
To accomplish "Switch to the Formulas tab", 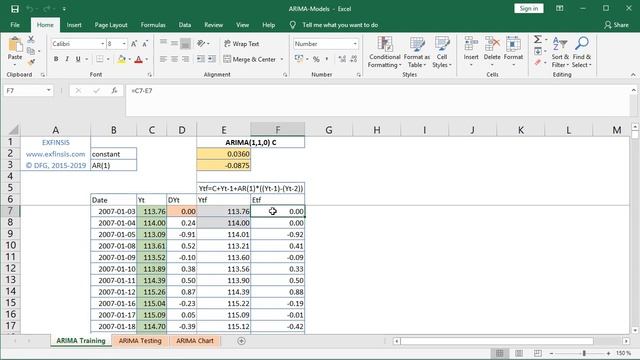I will (x=153, y=25).
